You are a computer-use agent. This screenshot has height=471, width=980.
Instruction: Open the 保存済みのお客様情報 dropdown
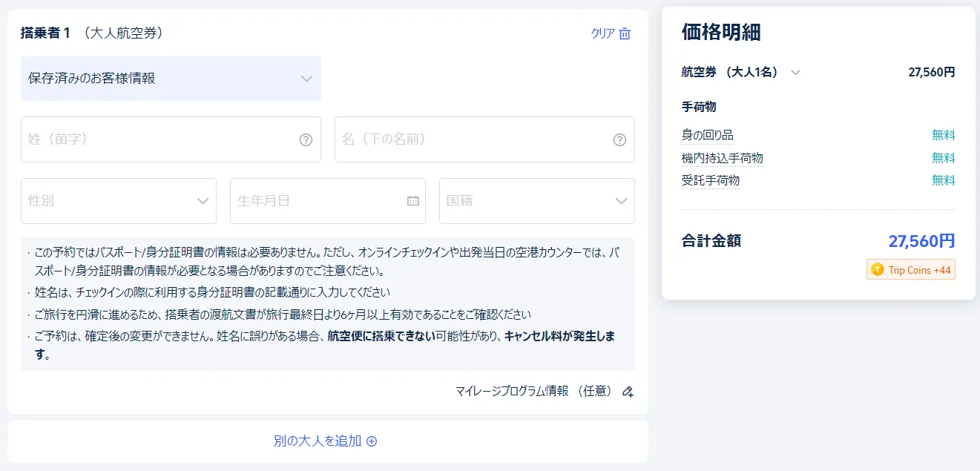[x=171, y=79]
